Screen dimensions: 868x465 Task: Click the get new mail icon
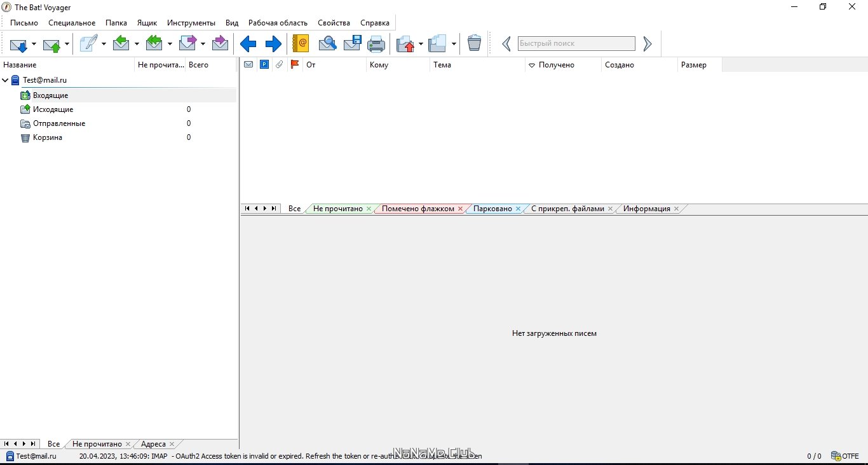tap(18, 44)
